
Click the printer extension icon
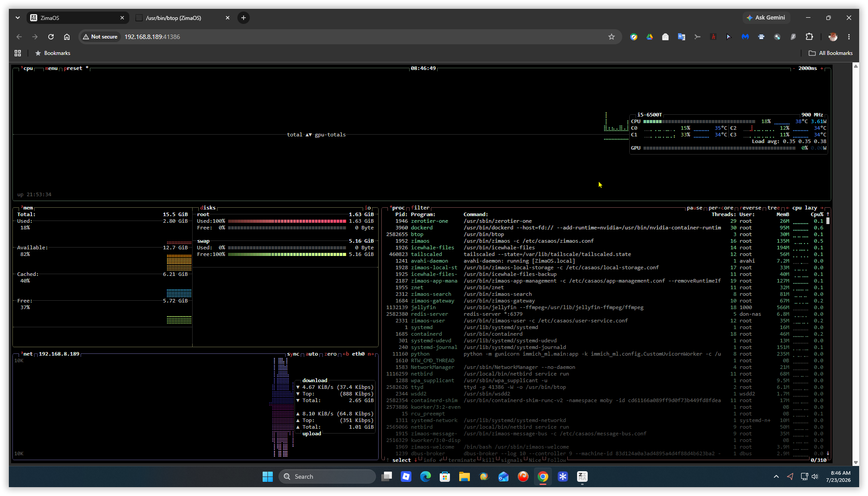(x=761, y=37)
